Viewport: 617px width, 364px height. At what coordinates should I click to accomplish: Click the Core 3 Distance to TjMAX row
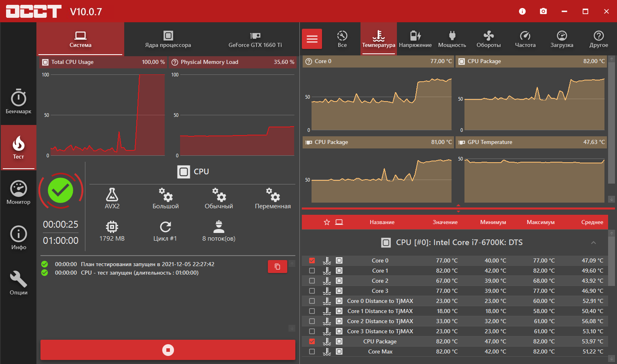click(455, 331)
